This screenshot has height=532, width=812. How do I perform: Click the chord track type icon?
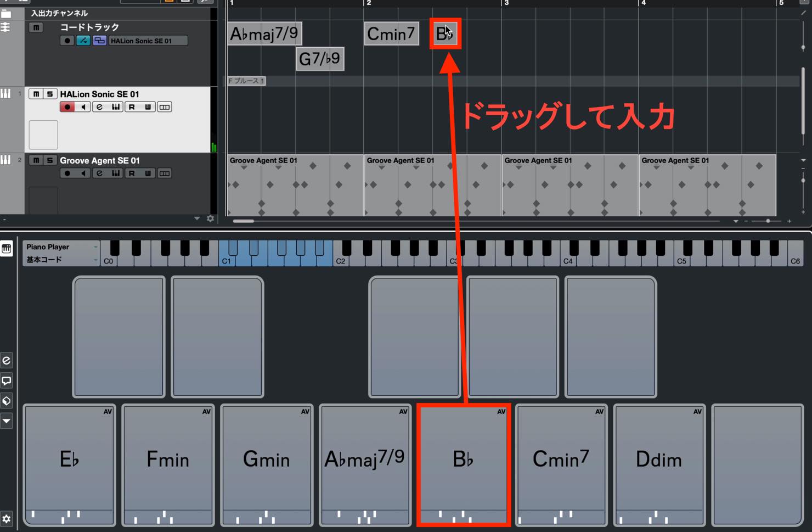pyautogui.click(x=5, y=27)
